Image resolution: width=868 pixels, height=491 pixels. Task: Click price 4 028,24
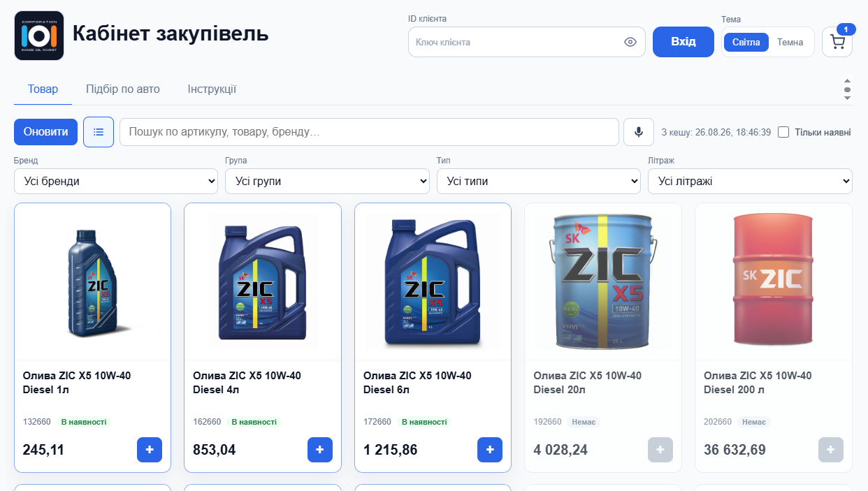[x=560, y=450]
